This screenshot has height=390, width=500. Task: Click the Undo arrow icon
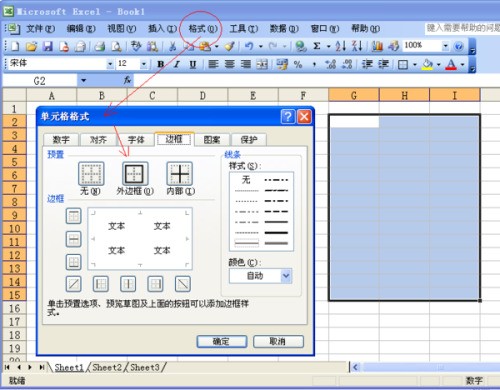click(249, 46)
